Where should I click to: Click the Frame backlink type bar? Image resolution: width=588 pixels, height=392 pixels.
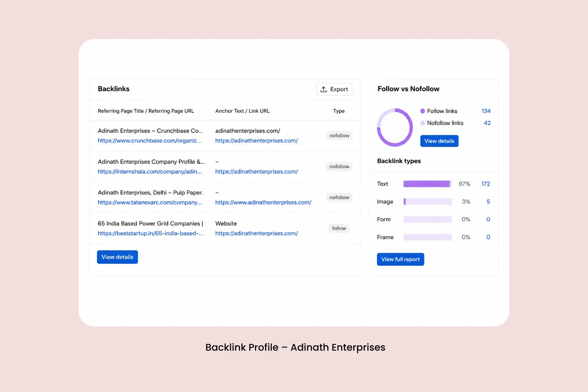click(428, 237)
